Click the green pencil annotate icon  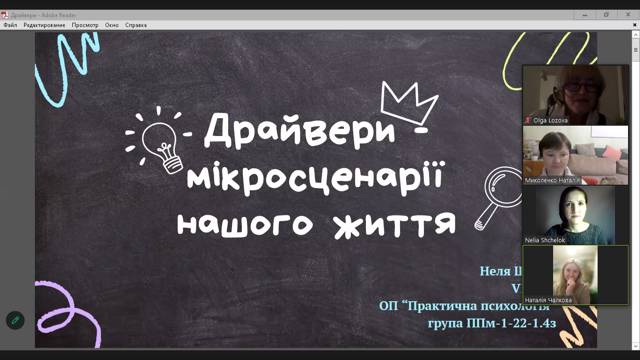pos(15,320)
